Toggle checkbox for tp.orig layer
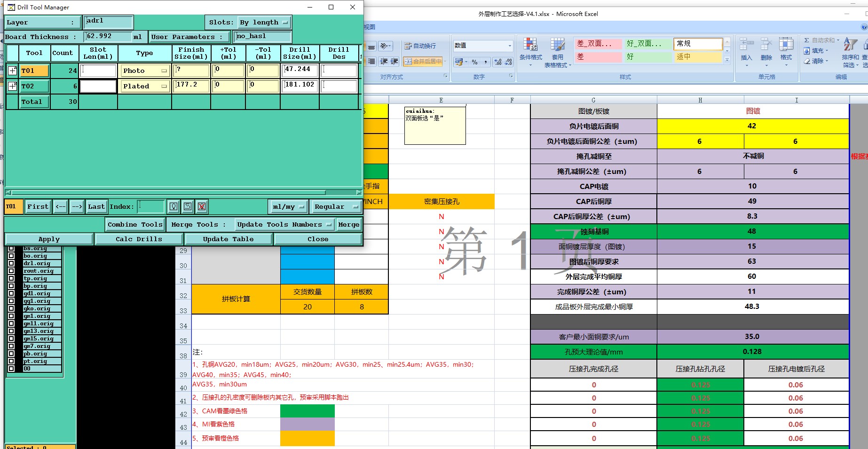 pyautogui.click(x=11, y=278)
